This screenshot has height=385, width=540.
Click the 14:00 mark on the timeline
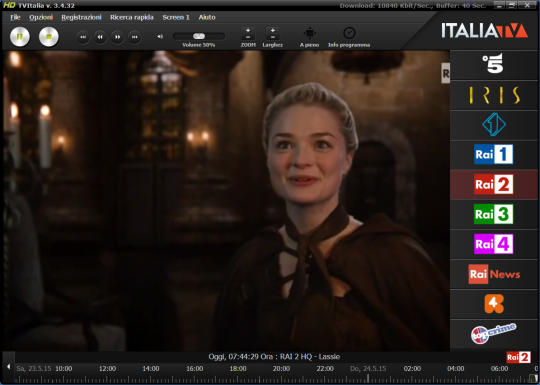click(151, 368)
